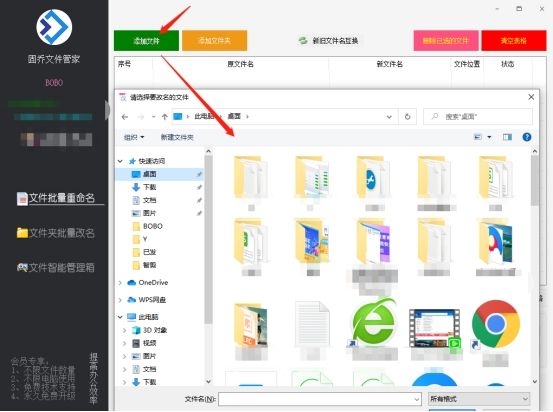Close the file selection dialog
The height and width of the screenshot is (412, 553).
531,97
